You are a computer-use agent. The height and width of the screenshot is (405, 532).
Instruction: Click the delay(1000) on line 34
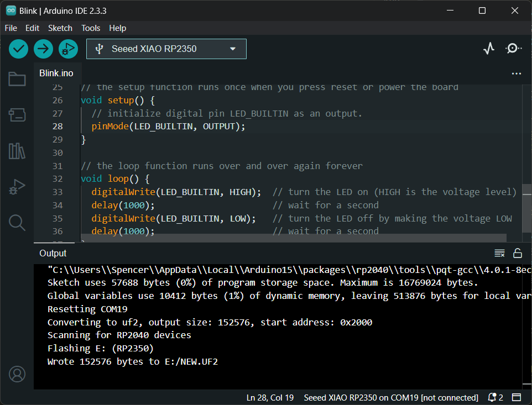pyautogui.click(x=123, y=206)
